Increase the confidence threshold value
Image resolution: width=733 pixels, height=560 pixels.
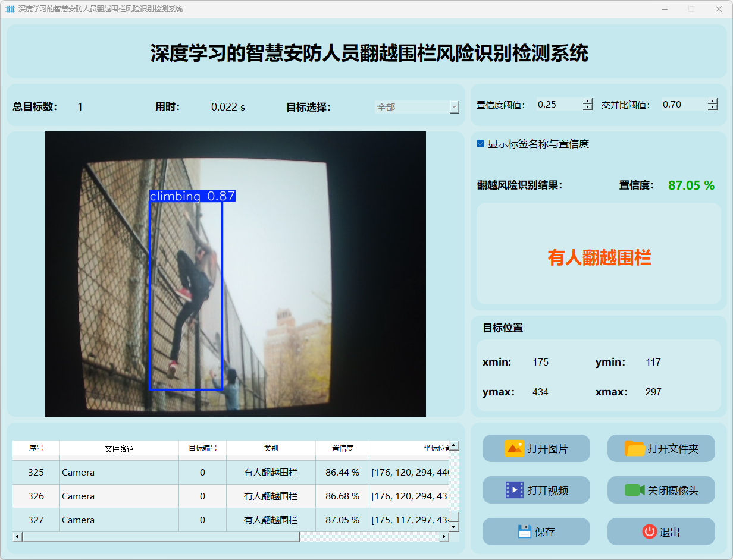(x=588, y=101)
